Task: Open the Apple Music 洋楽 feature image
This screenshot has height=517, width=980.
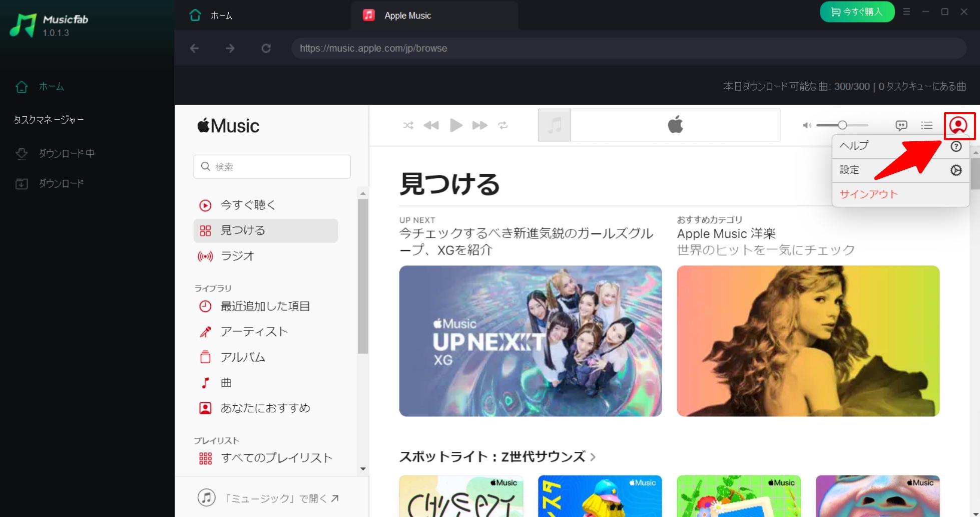Action: (x=808, y=341)
